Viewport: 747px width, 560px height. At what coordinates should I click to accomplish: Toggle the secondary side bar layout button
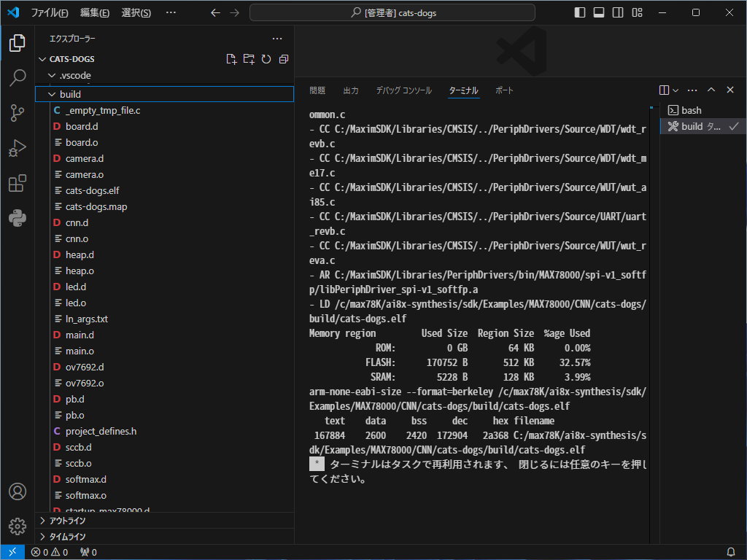click(618, 12)
